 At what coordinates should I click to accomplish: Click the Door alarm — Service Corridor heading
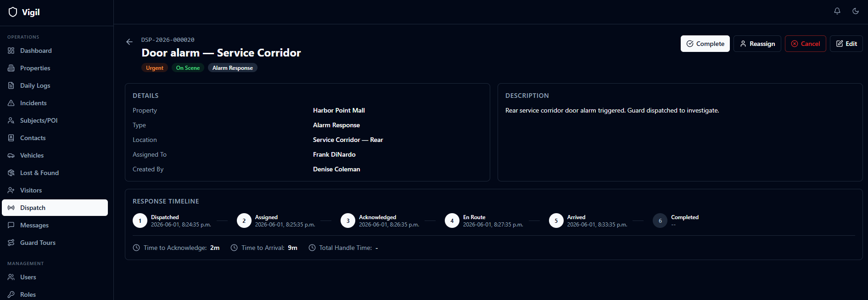point(221,53)
